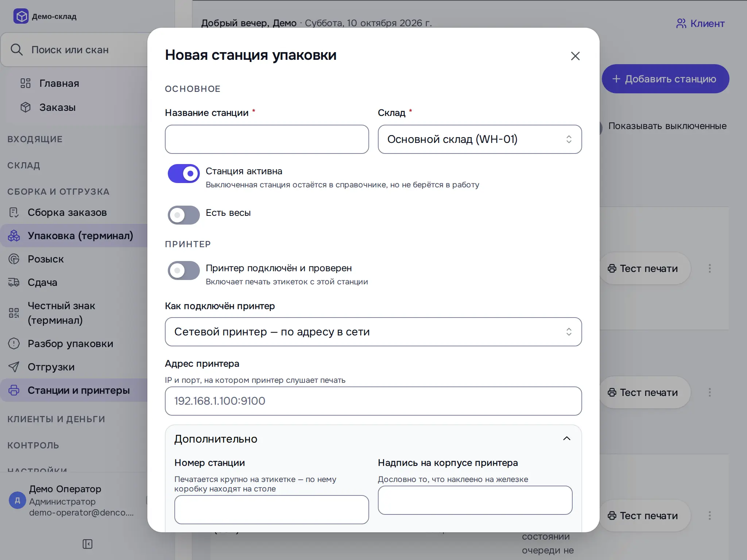
Task: Click the Сборка заказов checklist icon
Action: coord(14,213)
